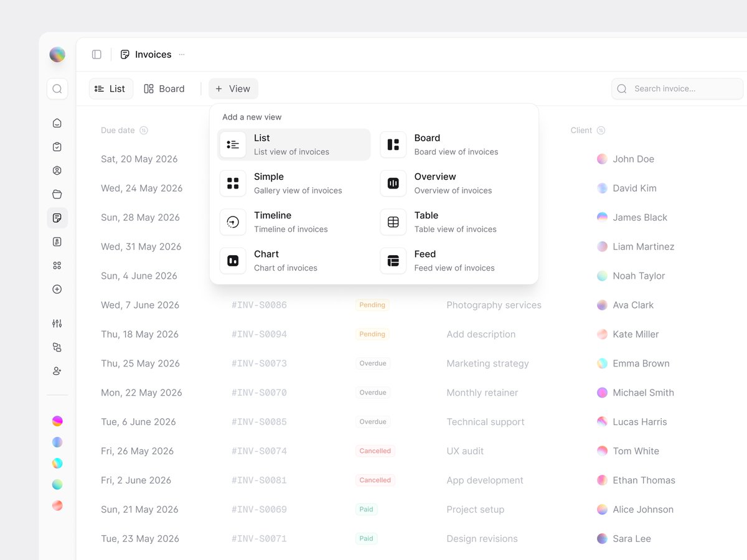
Task: Click due date Sat, 20 May 2026
Action: 139,159
